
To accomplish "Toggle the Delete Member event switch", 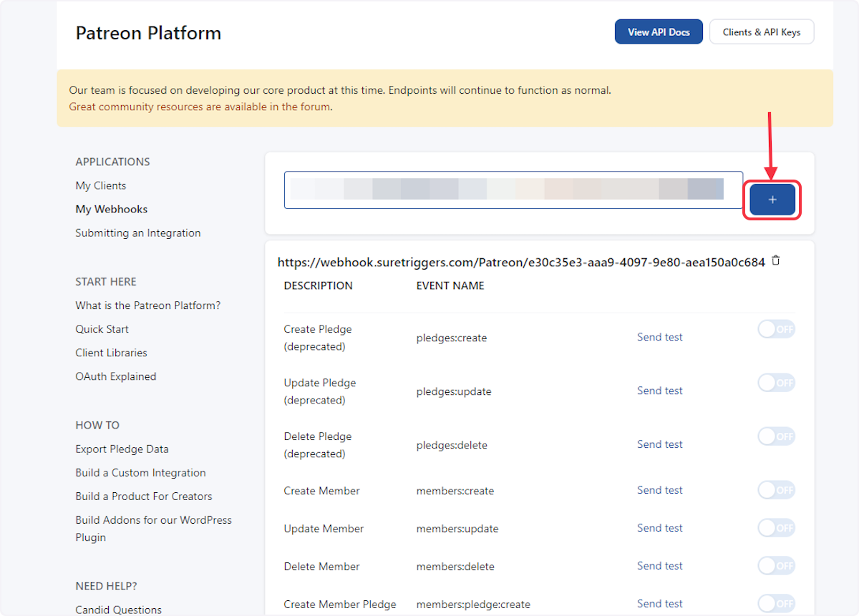I will (776, 566).
